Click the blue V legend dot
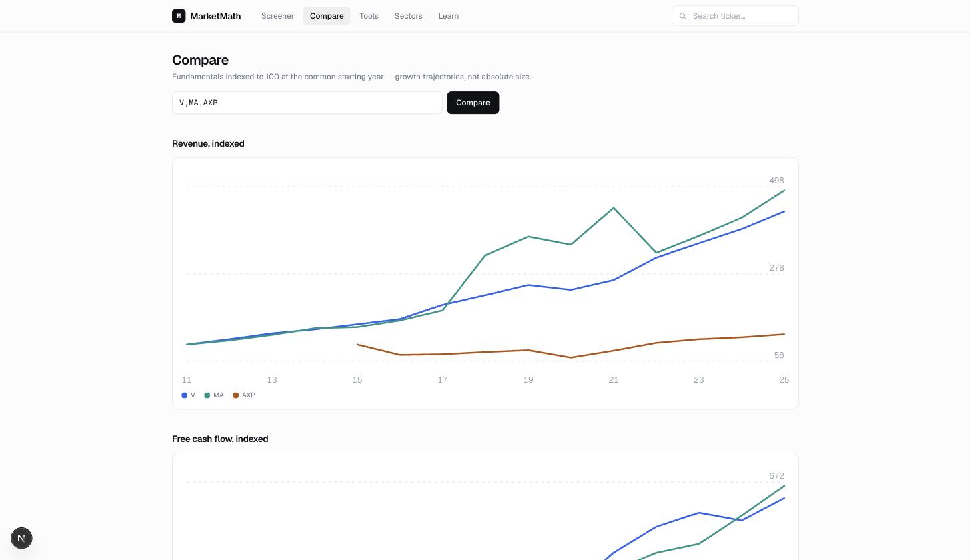Image resolution: width=971 pixels, height=560 pixels. [x=184, y=395]
